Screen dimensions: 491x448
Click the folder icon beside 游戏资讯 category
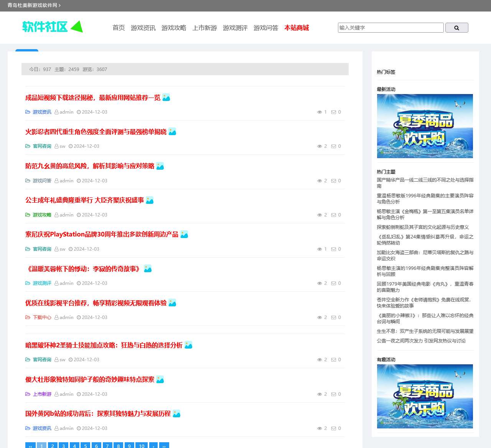point(27,112)
